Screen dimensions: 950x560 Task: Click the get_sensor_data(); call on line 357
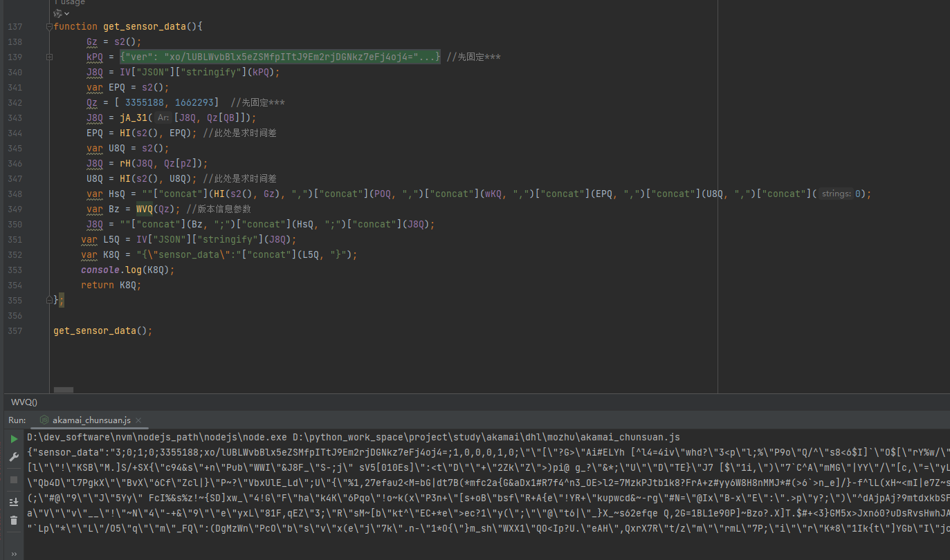103,331
